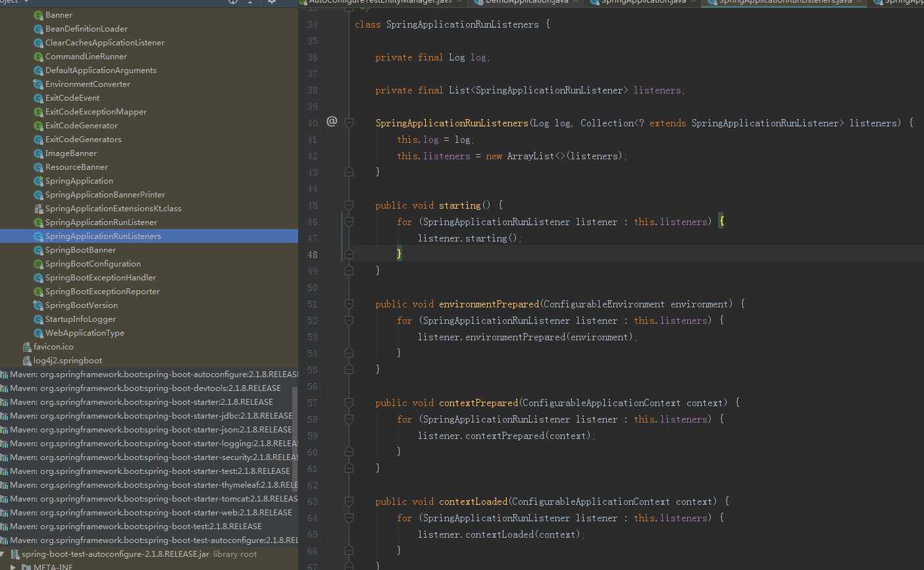Screen dimensions: 924x570
Task: Click the SpringApplicationExtensionsKt.class file icon
Action: click(39, 209)
